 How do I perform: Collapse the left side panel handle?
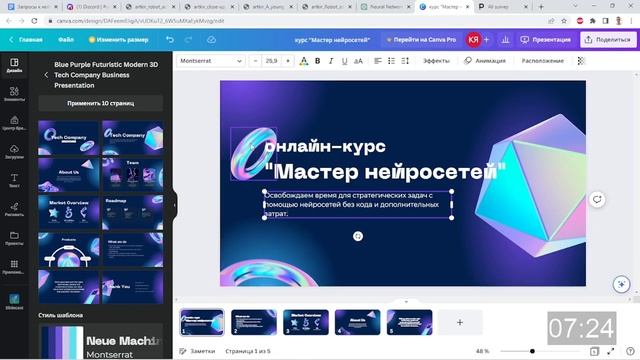coord(174,204)
